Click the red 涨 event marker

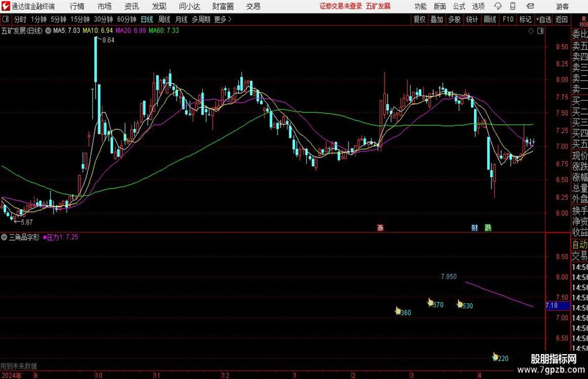click(380, 228)
